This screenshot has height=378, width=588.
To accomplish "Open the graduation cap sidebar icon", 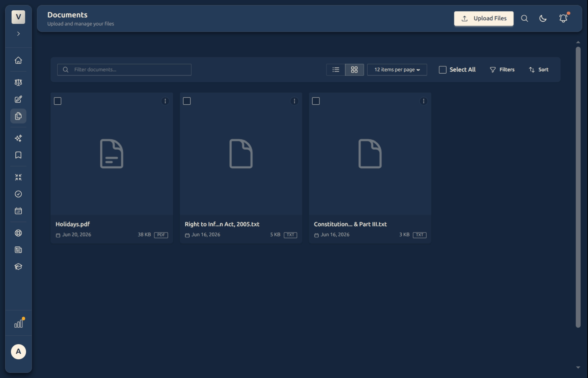I will tap(18, 267).
